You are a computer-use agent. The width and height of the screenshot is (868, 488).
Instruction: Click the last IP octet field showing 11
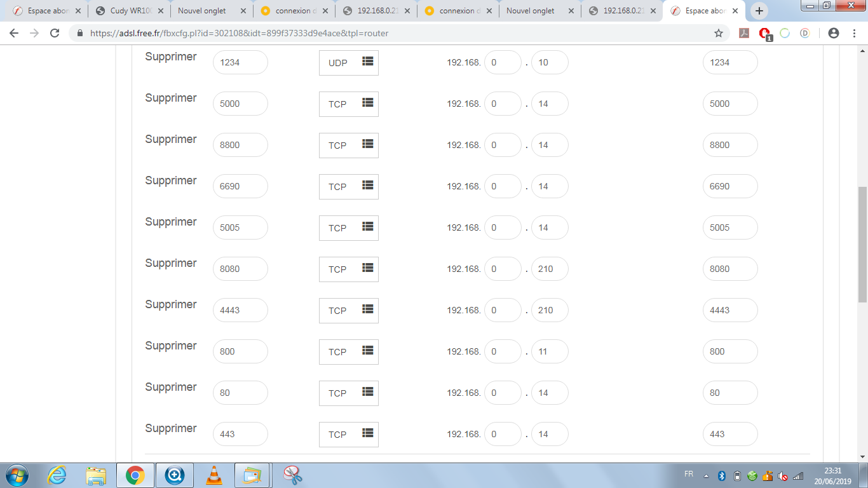[x=550, y=351]
